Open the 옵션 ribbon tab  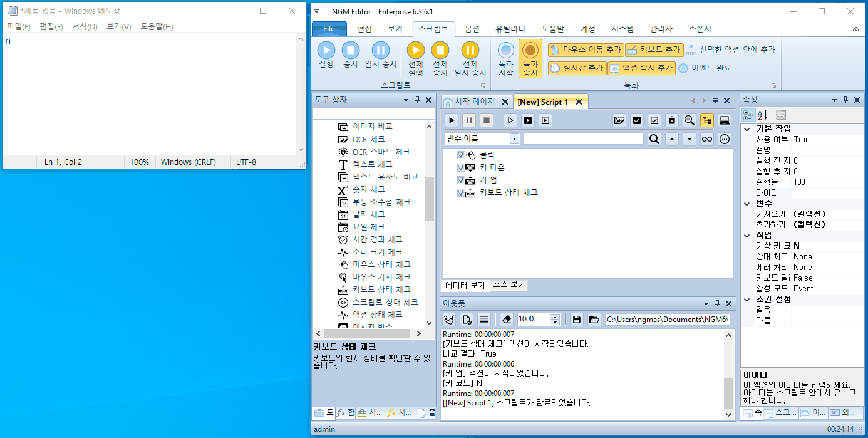[472, 29]
